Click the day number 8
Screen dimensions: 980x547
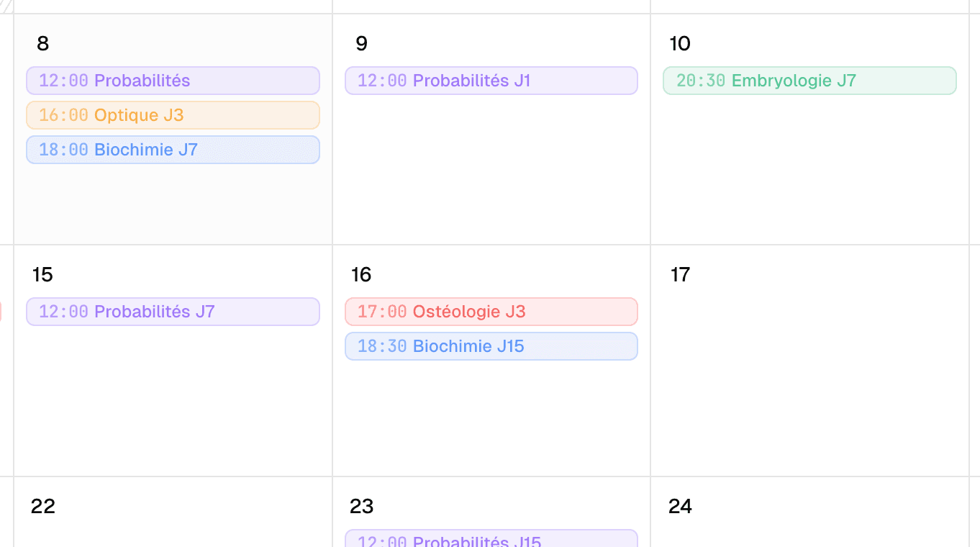click(x=43, y=44)
